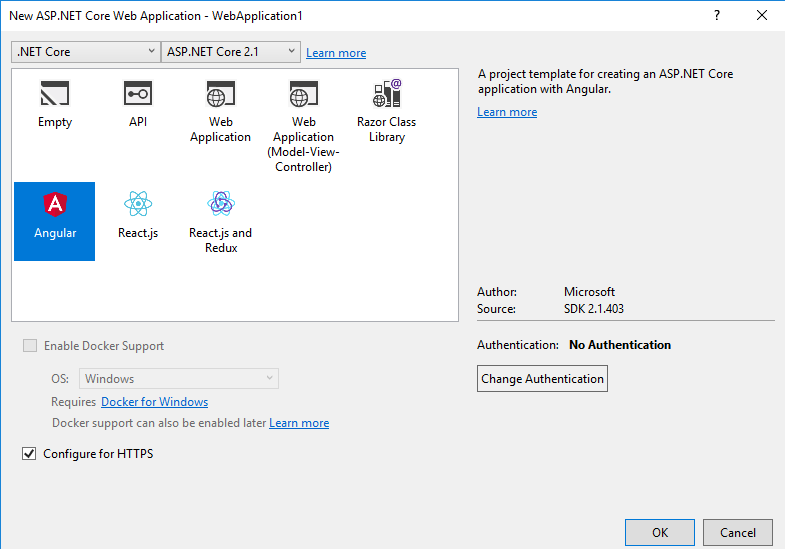Open the OS Windows dropdown
The height and width of the screenshot is (549, 785).
pos(179,379)
